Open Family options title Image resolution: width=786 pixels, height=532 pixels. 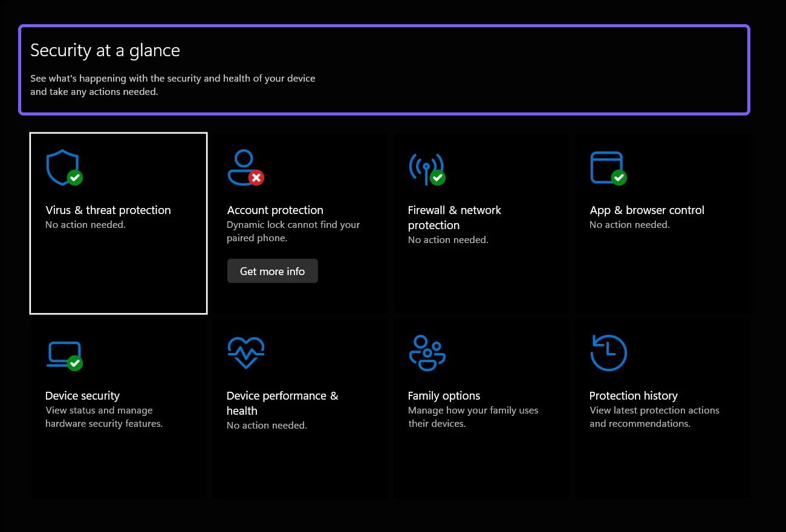pyautogui.click(x=444, y=395)
